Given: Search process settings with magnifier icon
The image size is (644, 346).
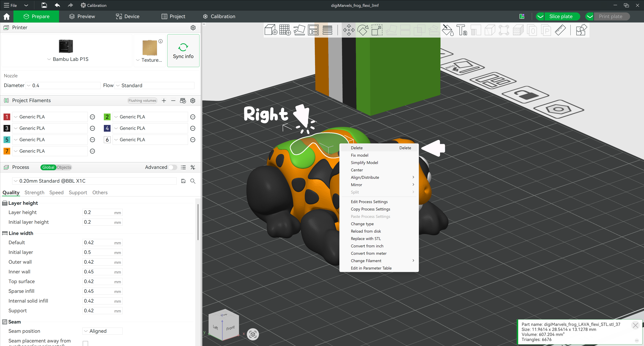Looking at the screenshot, I should (193, 181).
